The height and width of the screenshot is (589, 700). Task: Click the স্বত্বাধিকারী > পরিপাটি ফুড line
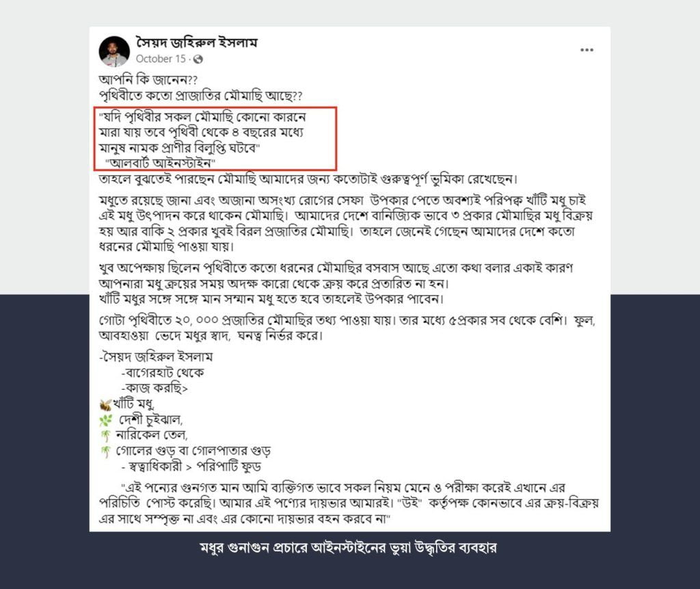[191, 467]
